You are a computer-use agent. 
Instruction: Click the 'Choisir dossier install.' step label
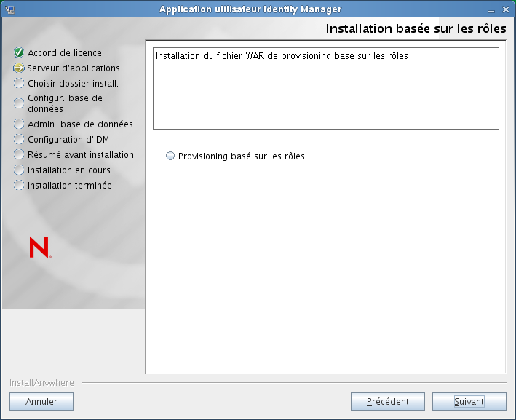(x=73, y=83)
